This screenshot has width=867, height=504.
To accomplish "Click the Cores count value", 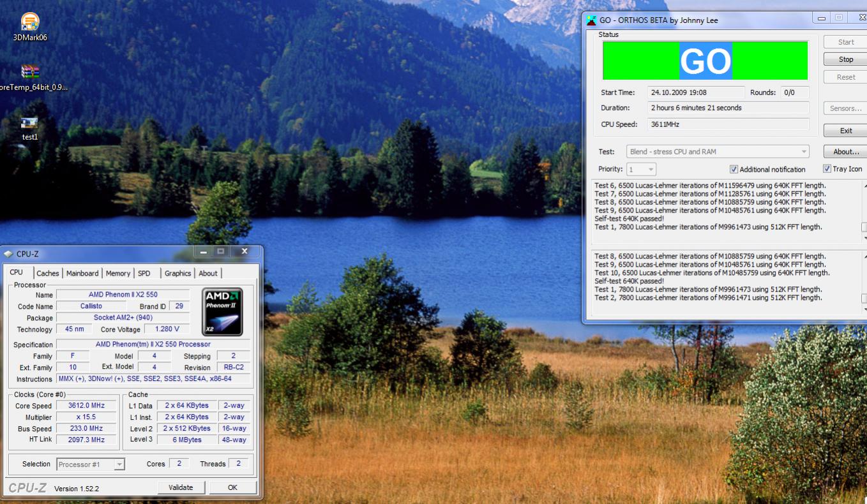I will click(179, 464).
